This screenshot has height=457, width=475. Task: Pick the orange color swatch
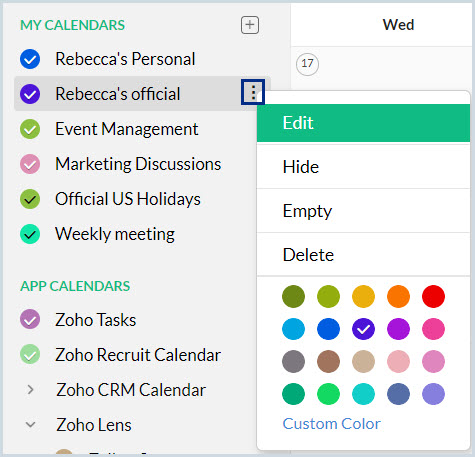(398, 296)
